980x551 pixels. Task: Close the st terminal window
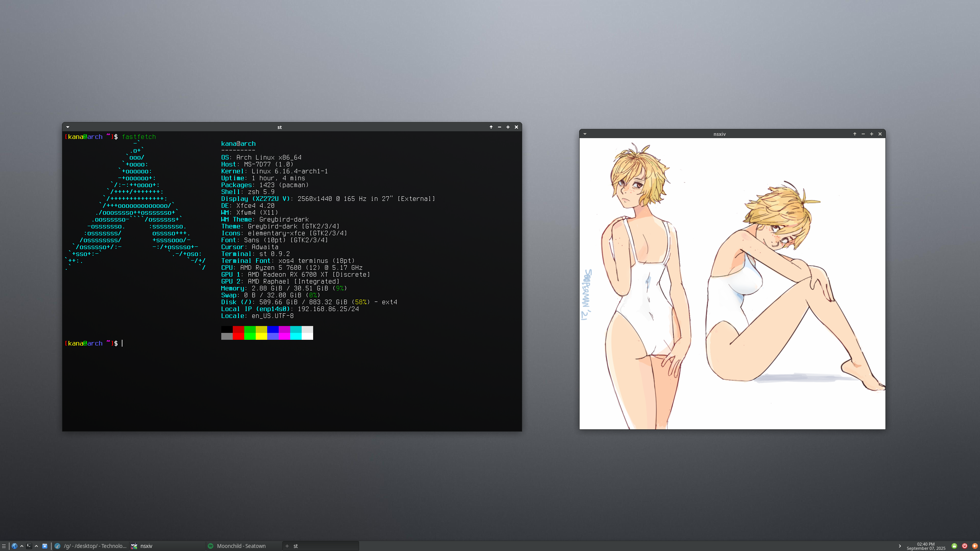point(516,127)
